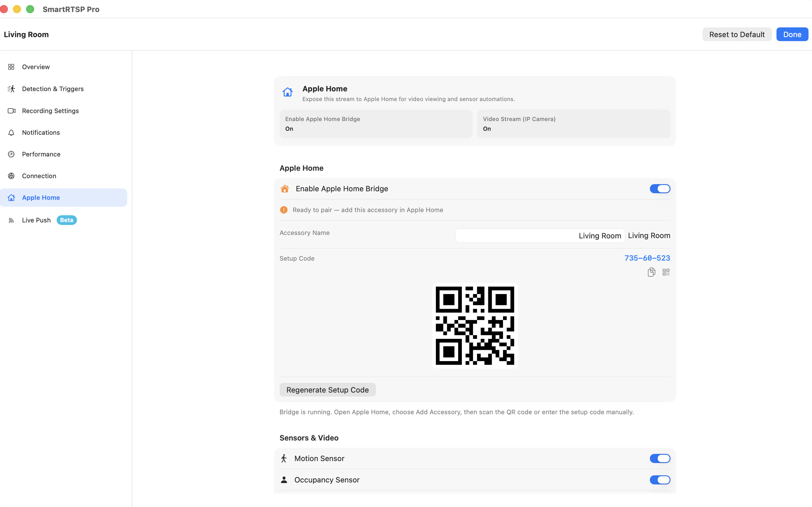Screen dimensions: 812x507
Task: Click the Recording Settings camera icon
Action: pyautogui.click(x=11, y=111)
